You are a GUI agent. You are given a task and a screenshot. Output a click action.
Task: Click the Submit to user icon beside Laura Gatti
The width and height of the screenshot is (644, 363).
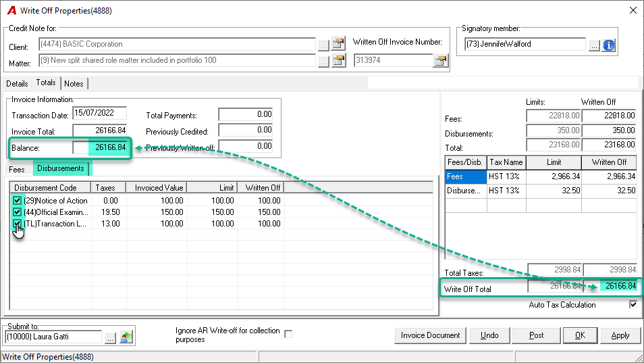(126, 337)
